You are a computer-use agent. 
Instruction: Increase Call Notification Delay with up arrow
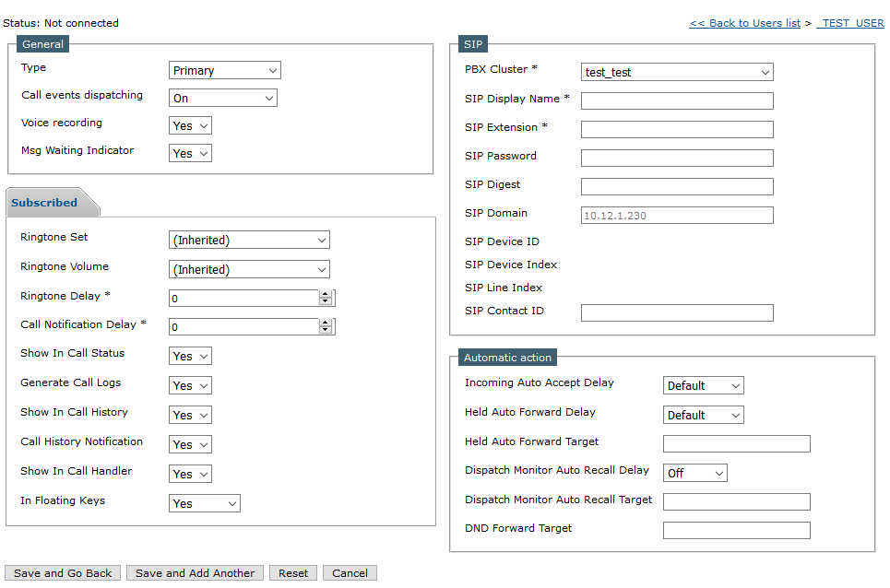point(326,323)
